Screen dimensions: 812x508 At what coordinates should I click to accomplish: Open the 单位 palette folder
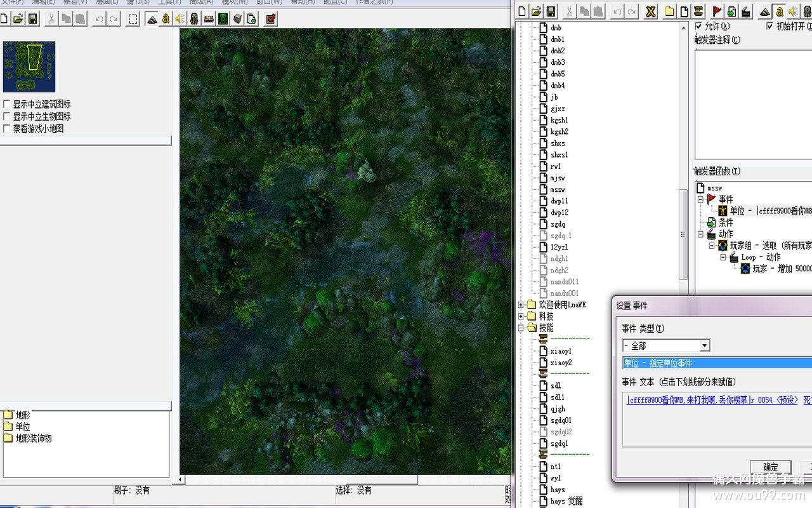(23, 427)
